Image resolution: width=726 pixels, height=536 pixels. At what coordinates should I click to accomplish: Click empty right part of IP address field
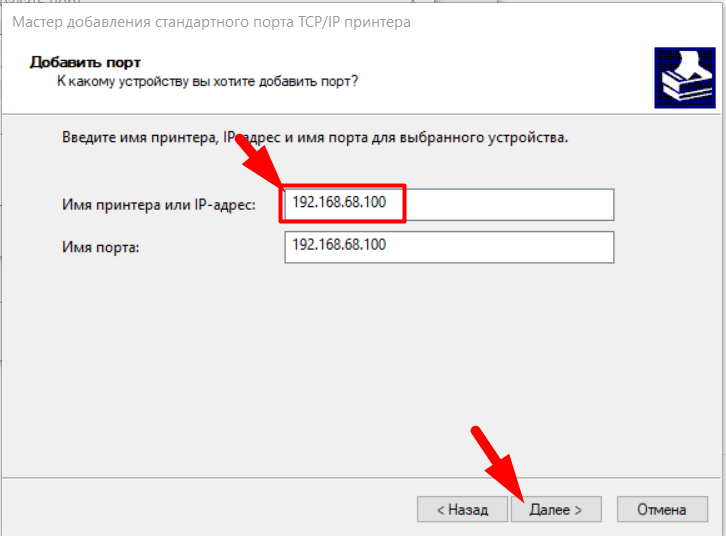point(520,204)
